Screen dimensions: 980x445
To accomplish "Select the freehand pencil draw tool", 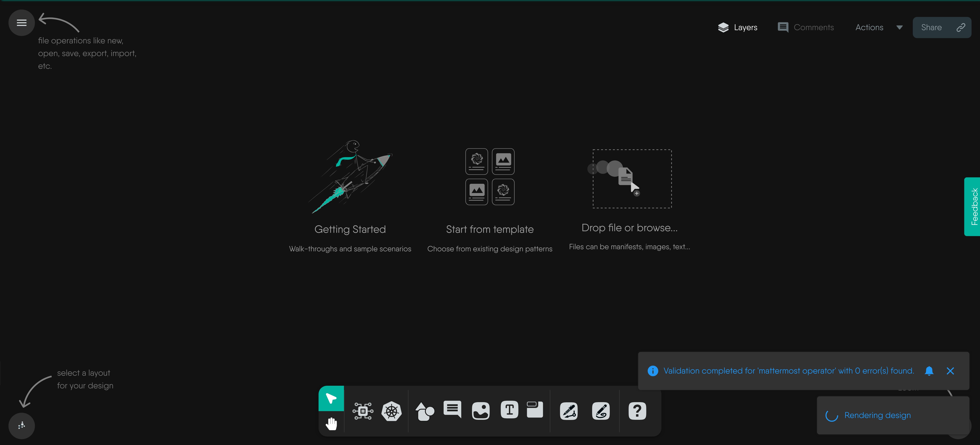I will pos(601,411).
